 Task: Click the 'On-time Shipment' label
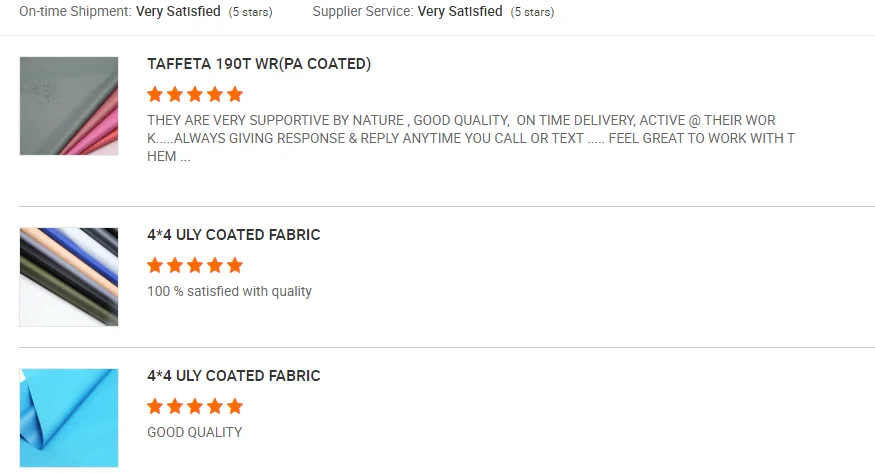[75, 12]
